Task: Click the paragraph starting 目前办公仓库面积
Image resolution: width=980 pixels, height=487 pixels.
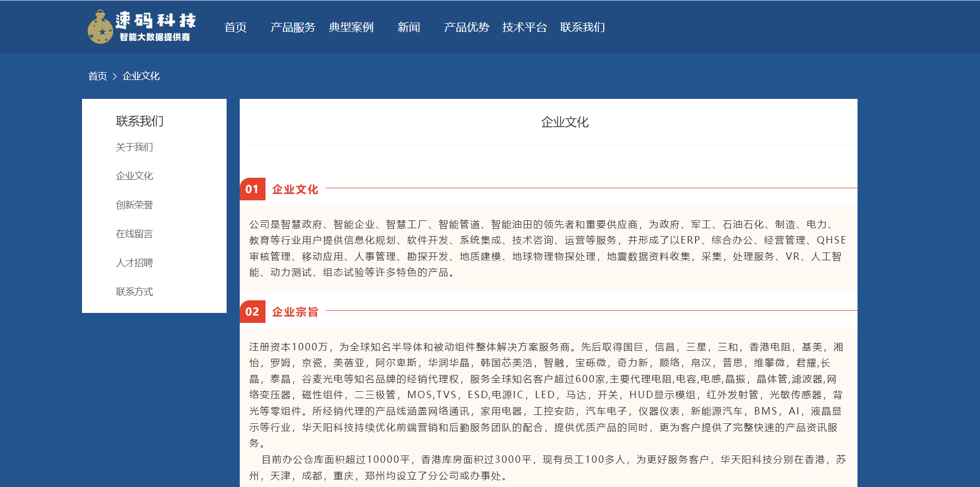Action: coord(547,468)
